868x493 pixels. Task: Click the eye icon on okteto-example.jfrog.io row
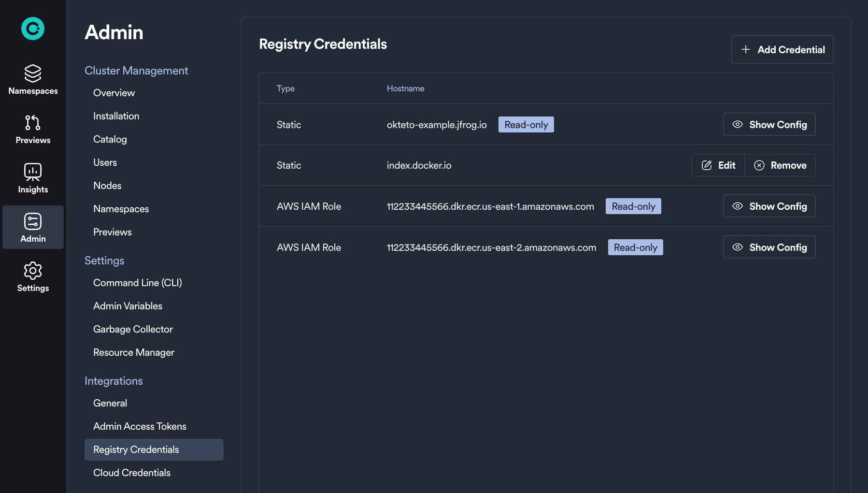click(x=738, y=124)
